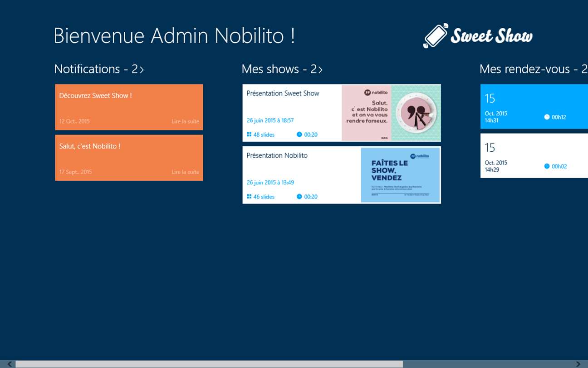This screenshot has width=588, height=368.
Task: Click the 00:20 duration in Présentation Nobilito
Action: click(311, 197)
